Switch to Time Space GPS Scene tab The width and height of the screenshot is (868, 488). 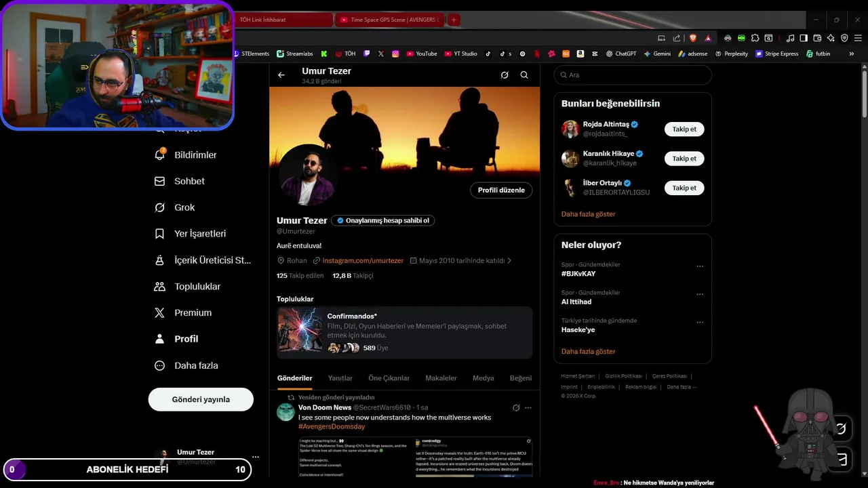coord(390,20)
